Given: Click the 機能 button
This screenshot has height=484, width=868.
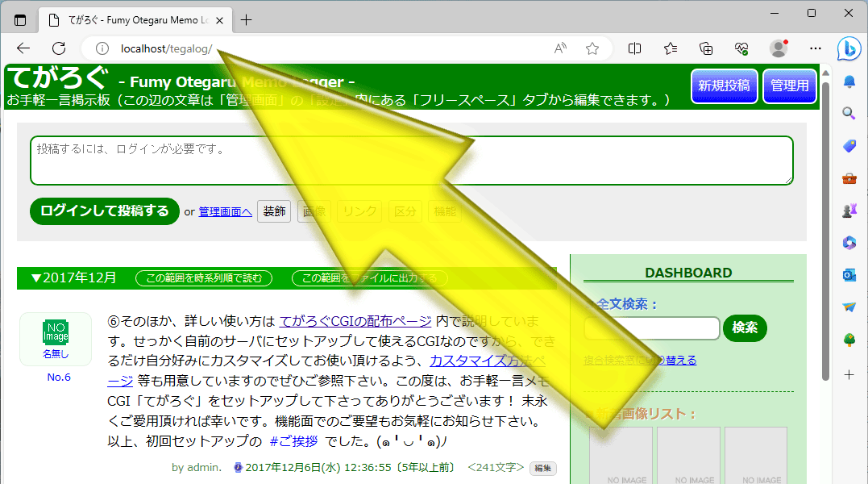Looking at the screenshot, I should (x=445, y=211).
